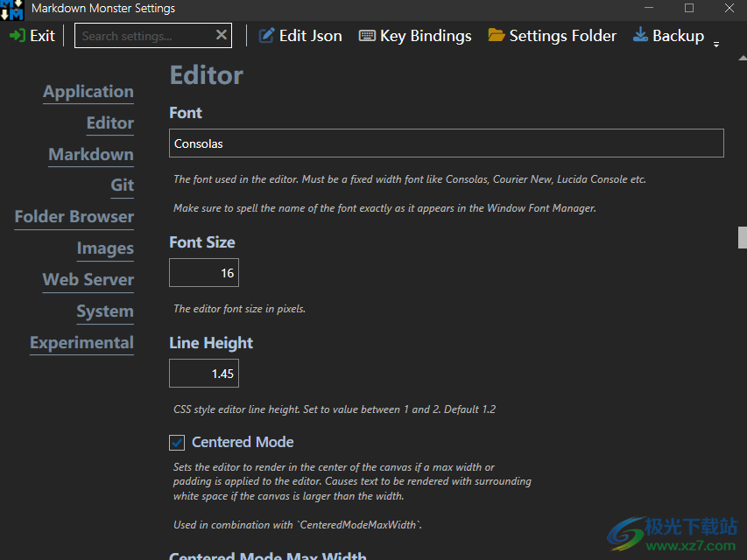Click the Editor page heading
747x560 pixels.
coord(207,75)
